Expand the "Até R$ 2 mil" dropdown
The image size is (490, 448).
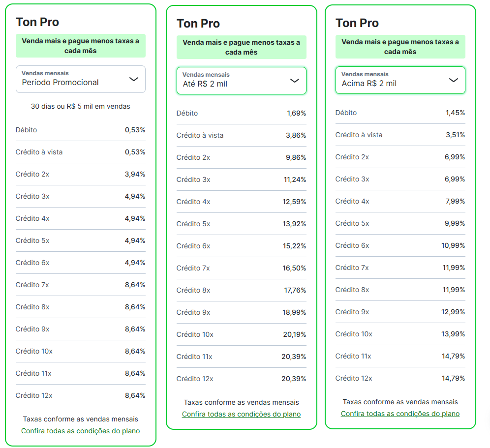pos(241,81)
